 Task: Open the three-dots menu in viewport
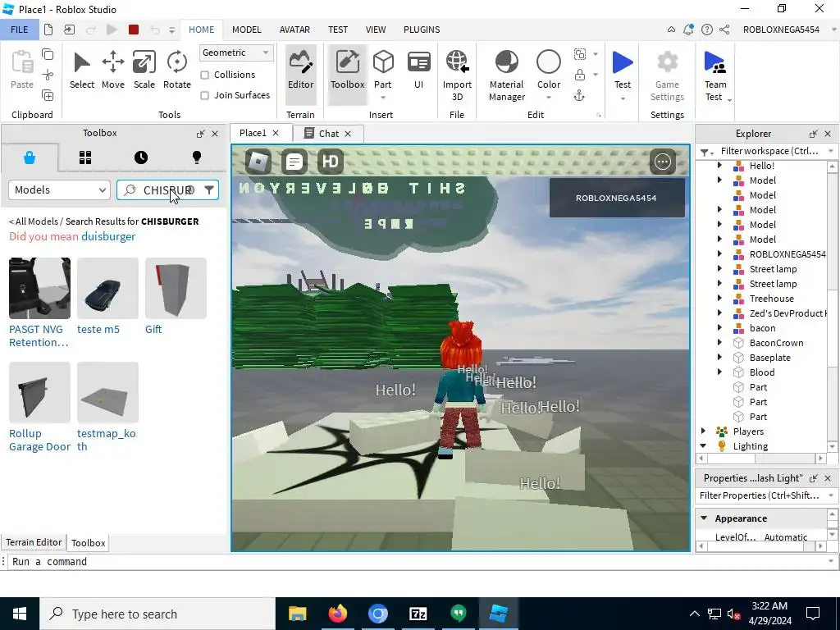pos(663,162)
